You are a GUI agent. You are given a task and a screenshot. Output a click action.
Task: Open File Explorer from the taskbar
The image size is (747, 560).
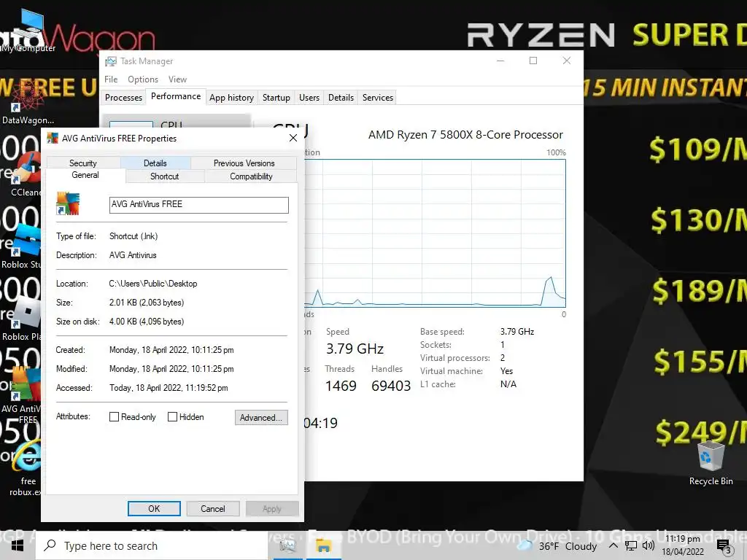pyautogui.click(x=323, y=545)
